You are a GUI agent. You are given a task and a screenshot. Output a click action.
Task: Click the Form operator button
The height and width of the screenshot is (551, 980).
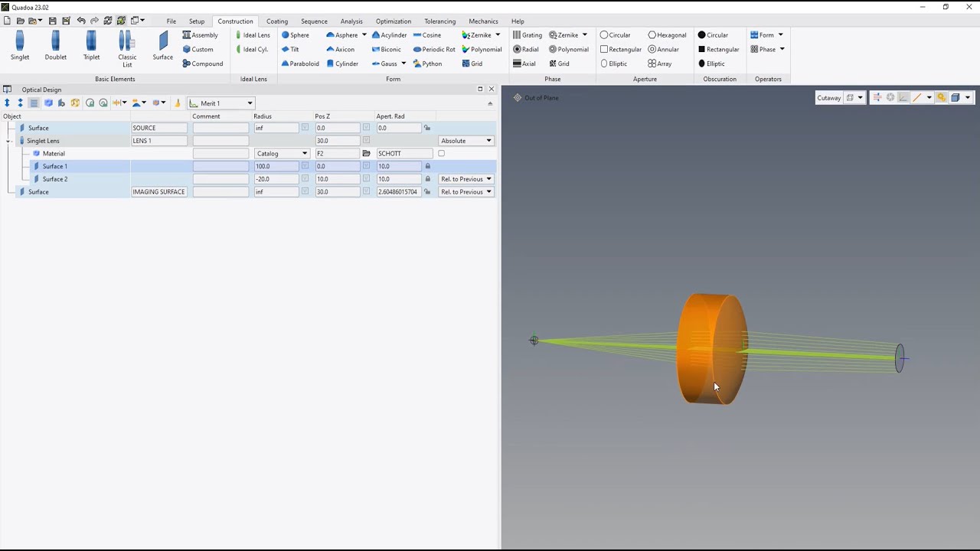(x=762, y=35)
